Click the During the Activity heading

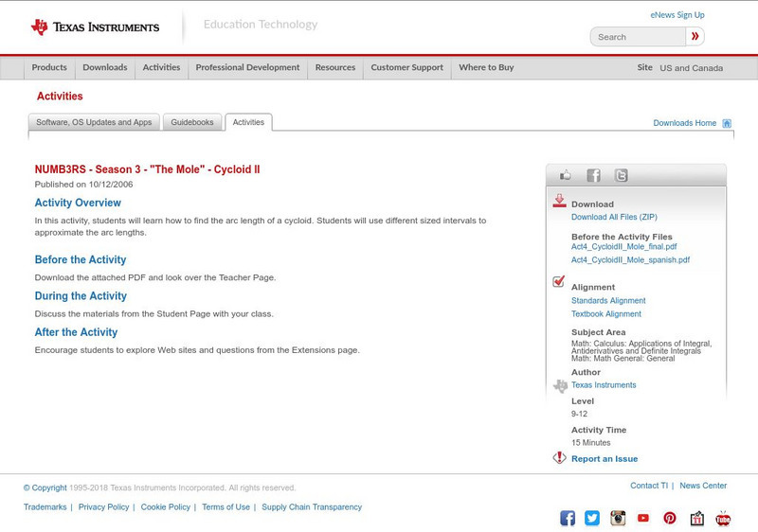(x=81, y=296)
